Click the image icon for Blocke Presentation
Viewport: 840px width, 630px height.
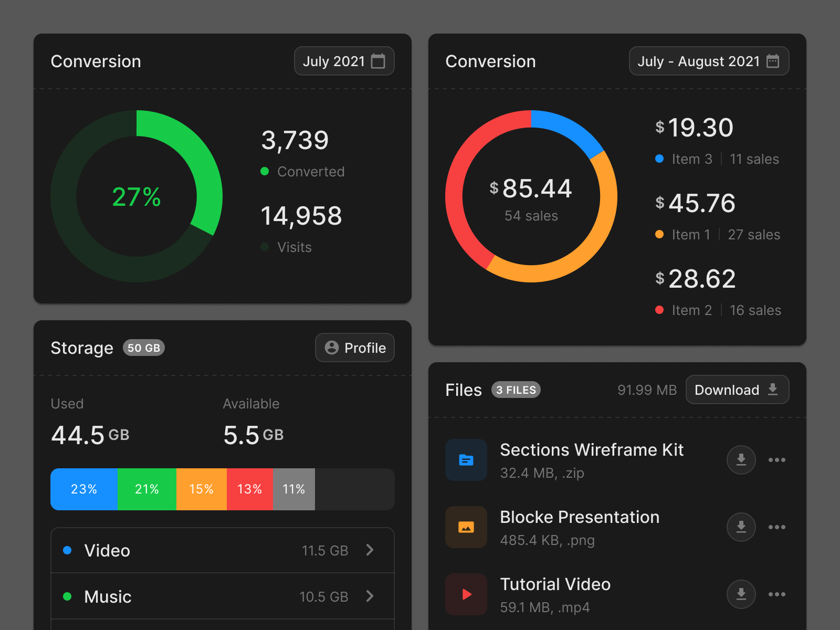[x=466, y=528]
